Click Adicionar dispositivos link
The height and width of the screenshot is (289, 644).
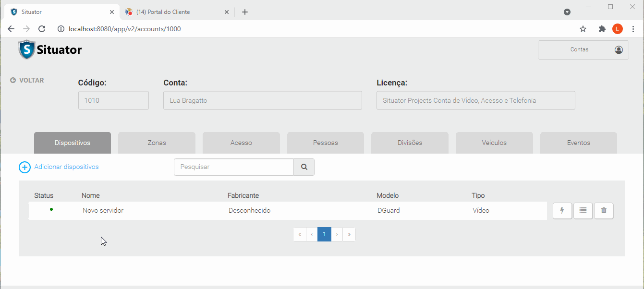coord(66,167)
